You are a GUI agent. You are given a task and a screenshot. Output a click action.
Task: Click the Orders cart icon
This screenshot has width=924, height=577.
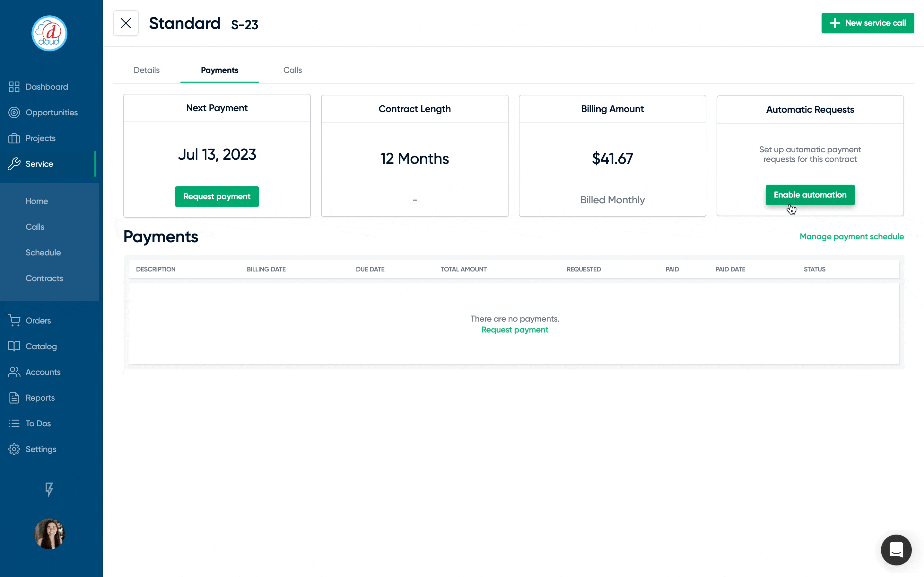(14, 321)
